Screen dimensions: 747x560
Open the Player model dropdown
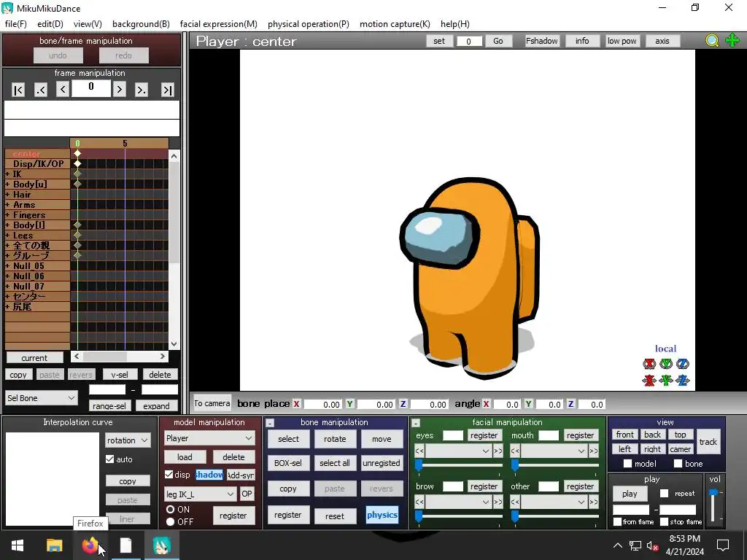point(209,438)
